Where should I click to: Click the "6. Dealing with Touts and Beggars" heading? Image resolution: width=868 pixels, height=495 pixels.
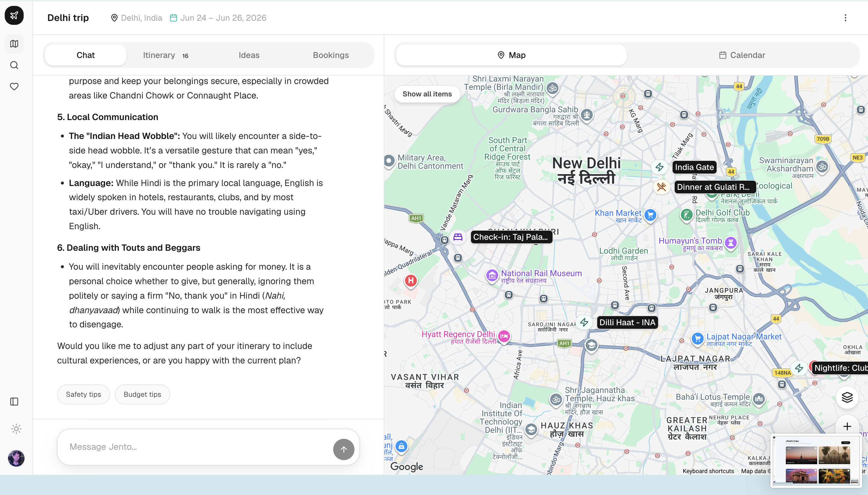tap(129, 247)
